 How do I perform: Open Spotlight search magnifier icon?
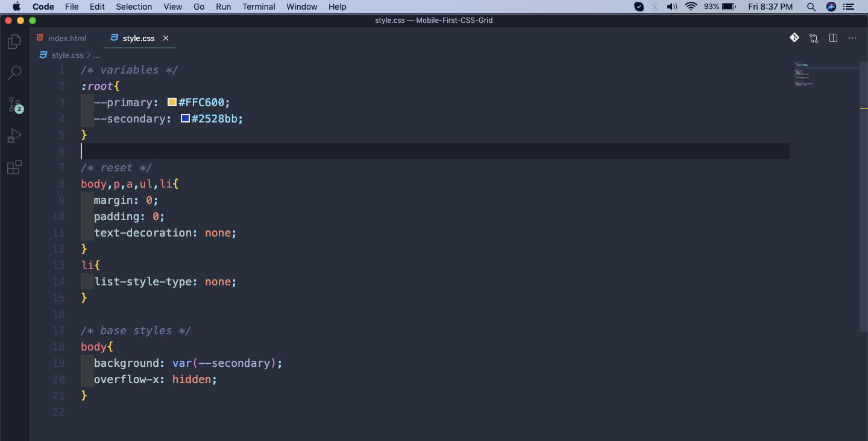[x=811, y=7]
